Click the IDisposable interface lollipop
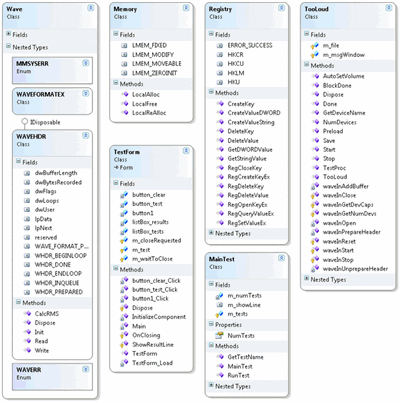Viewport: 400px width, 403px height. [x=24, y=122]
